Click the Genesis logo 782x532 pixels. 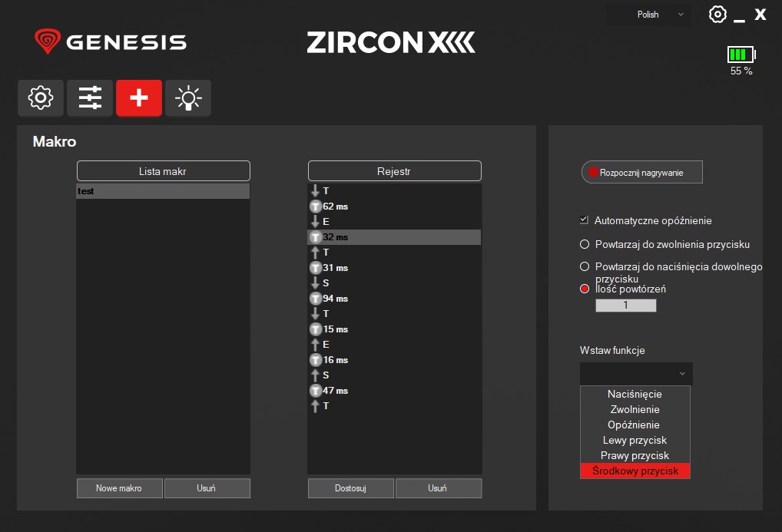pos(111,41)
